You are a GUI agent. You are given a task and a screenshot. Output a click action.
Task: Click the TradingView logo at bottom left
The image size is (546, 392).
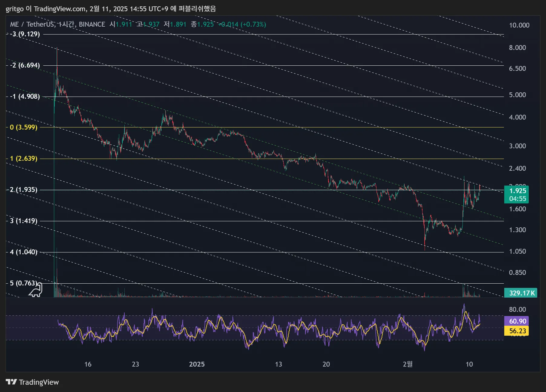[32, 382]
